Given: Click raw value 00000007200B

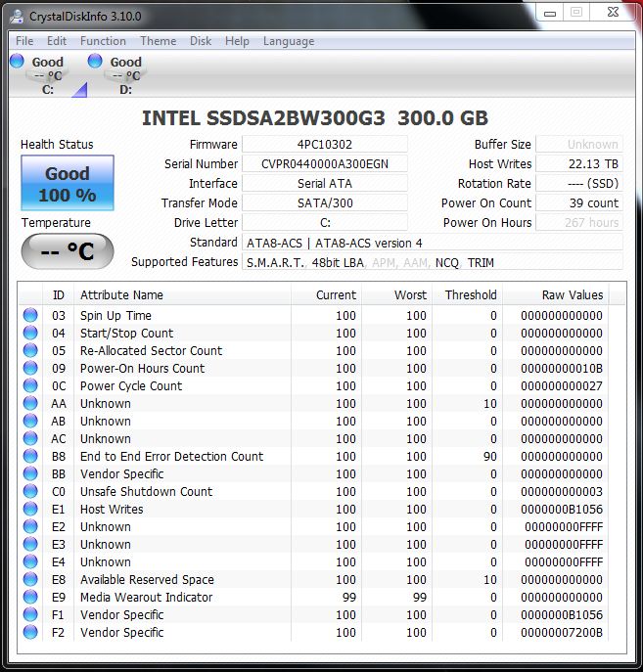Looking at the screenshot, I should 562,633.
